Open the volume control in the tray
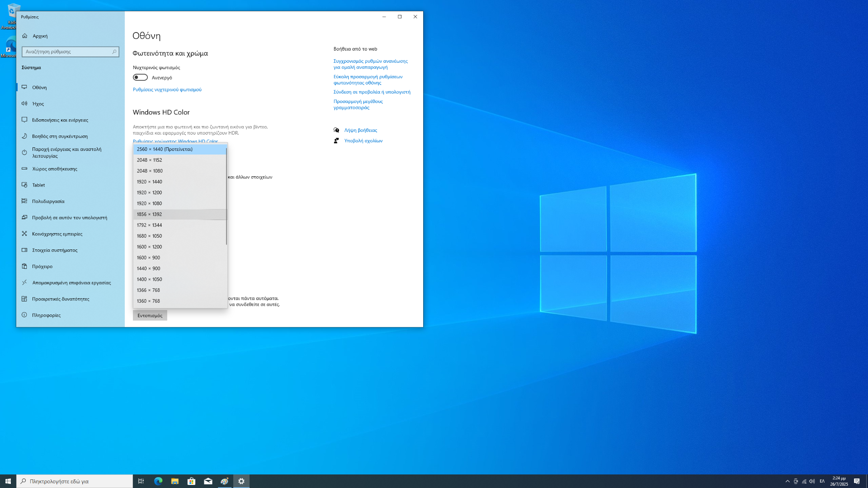Screen dimensions: 868x488 [812, 481]
